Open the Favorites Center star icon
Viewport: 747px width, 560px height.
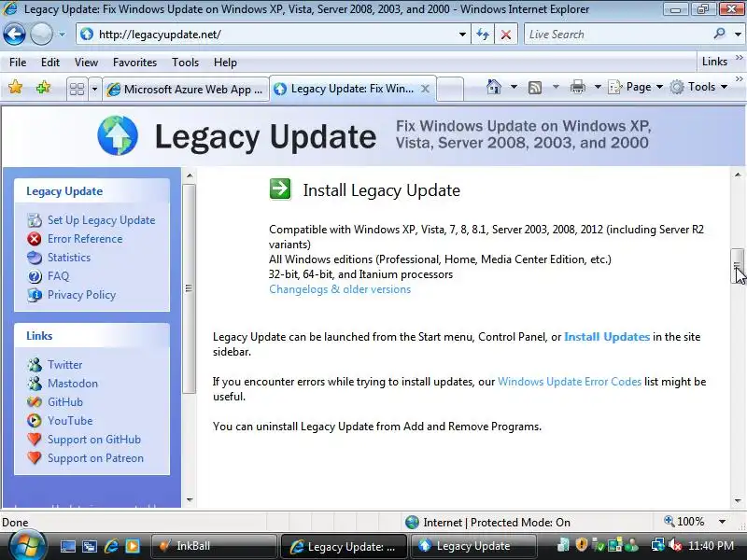15,88
